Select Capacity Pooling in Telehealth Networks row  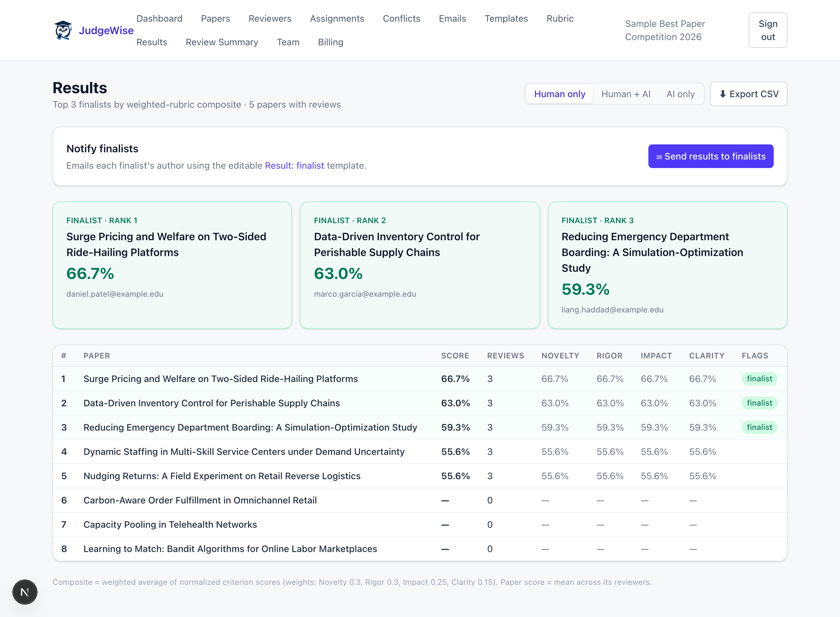pos(420,524)
